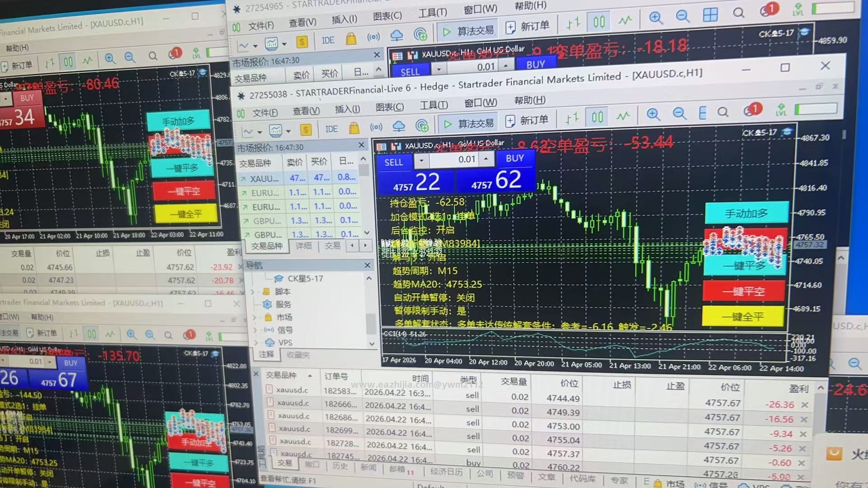Click zoom in icon in top-left window
868x488 pixels.
point(110,58)
